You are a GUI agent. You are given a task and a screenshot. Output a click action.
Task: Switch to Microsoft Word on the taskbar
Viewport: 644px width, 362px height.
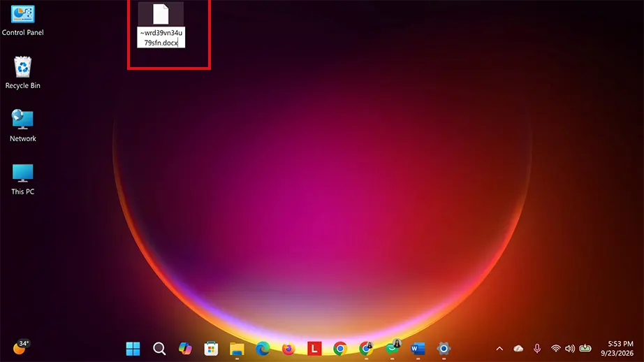click(x=418, y=349)
